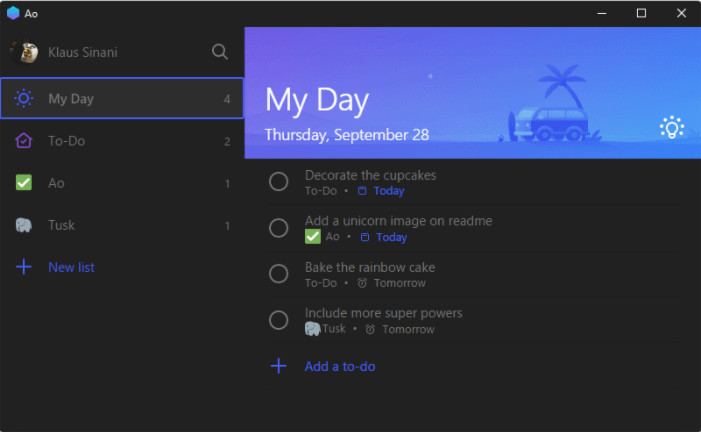Viewport: 701px width, 432px height.
Task: Click the calendar icon under Add a unicorn image
Action: click(x=365, y=237)
